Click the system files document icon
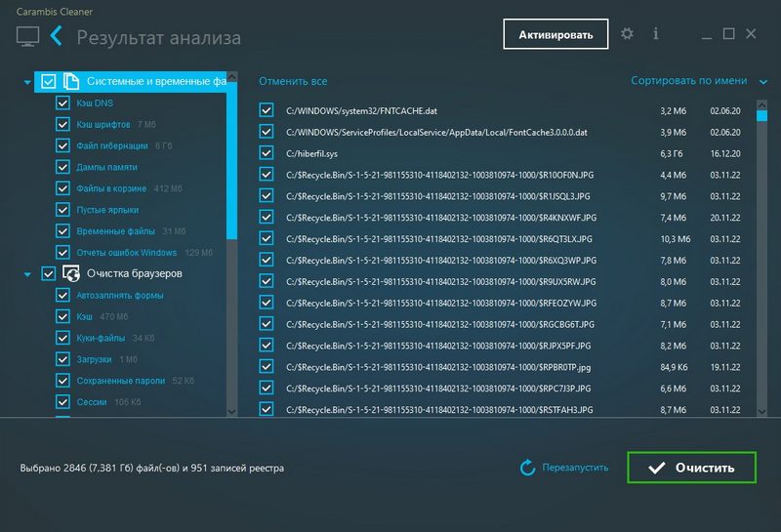Screen dimensions: 781x532 [71, 81]
